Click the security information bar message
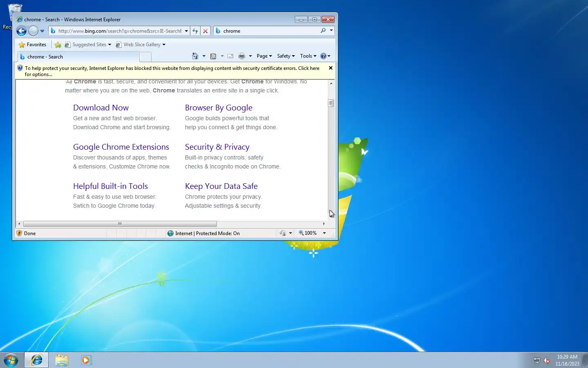 pos(171,71)
